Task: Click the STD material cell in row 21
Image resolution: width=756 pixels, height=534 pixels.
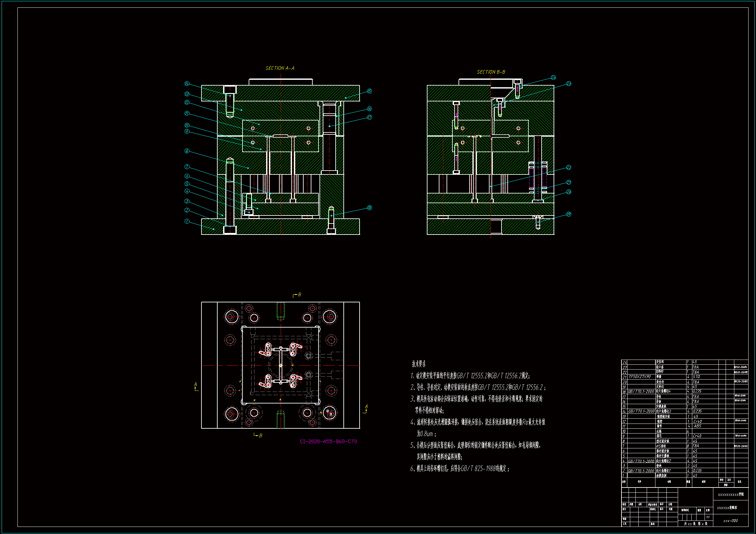Action: (x=696, y=377)
